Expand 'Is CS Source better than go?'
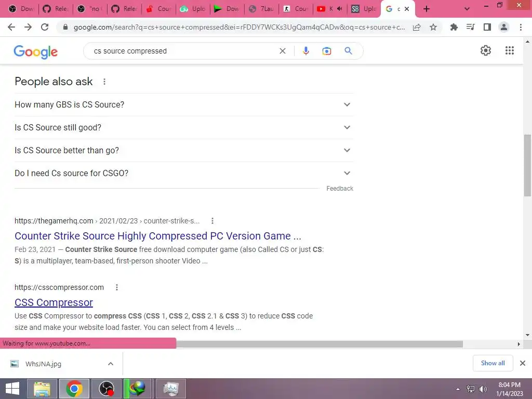 point(184,150)
